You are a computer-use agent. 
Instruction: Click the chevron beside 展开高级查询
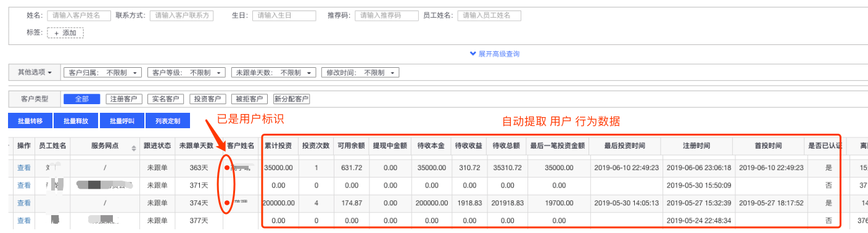(x=473, y=54)
